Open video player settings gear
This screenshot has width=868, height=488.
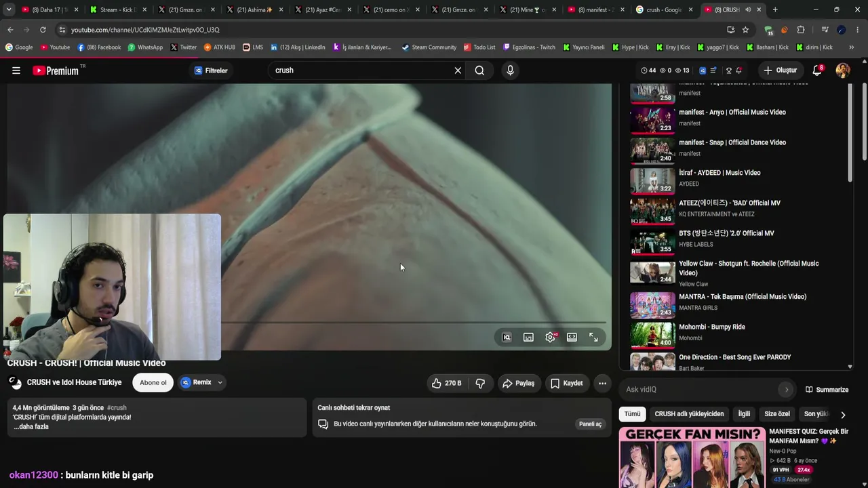pyautogui.click(x=550, y=337)
